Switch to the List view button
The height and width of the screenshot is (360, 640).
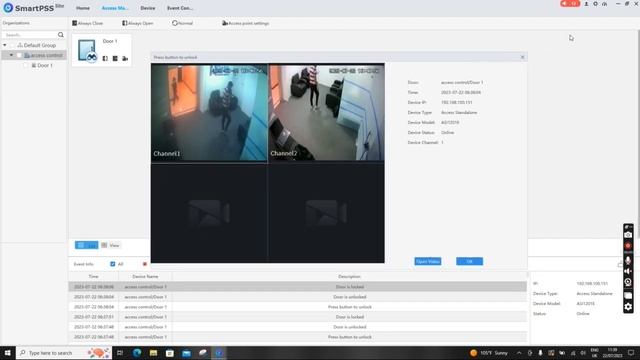[x=87, y=245]
